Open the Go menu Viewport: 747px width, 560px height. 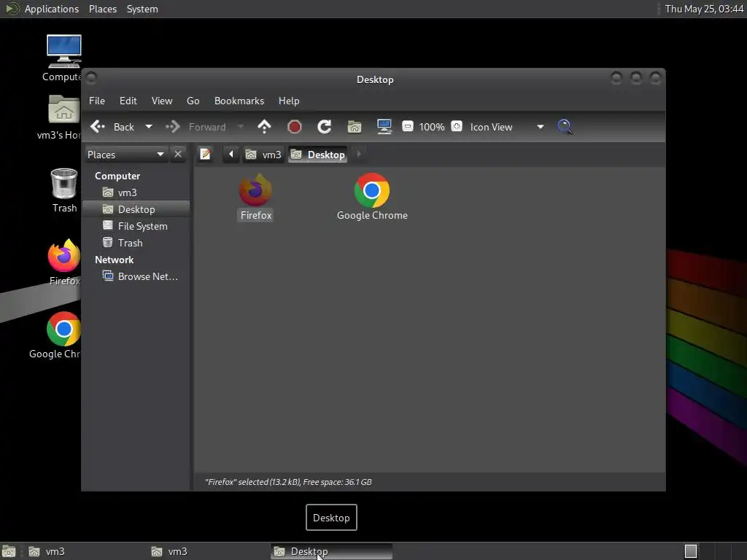(193, 101)
